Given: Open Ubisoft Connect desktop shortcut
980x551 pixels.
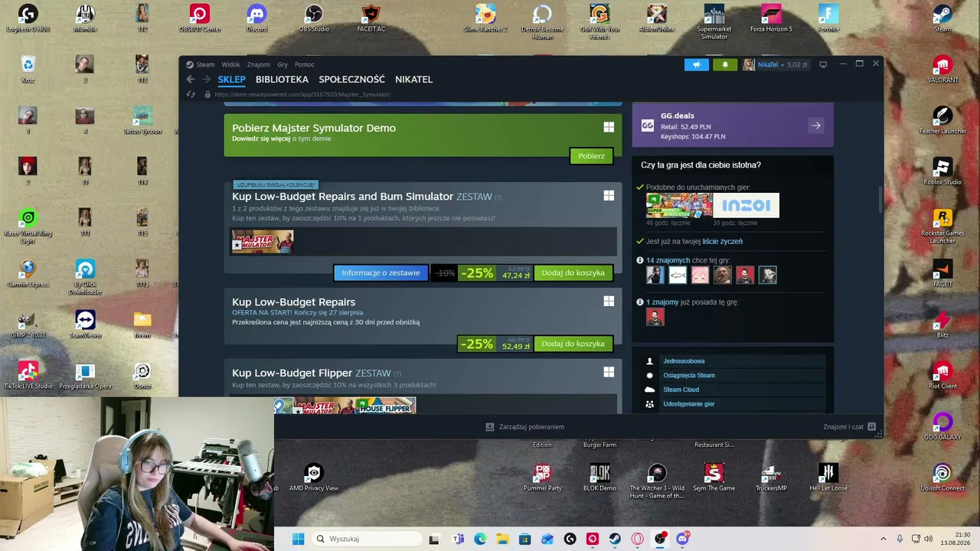Looking at the screenshot, I should (942, 478).
